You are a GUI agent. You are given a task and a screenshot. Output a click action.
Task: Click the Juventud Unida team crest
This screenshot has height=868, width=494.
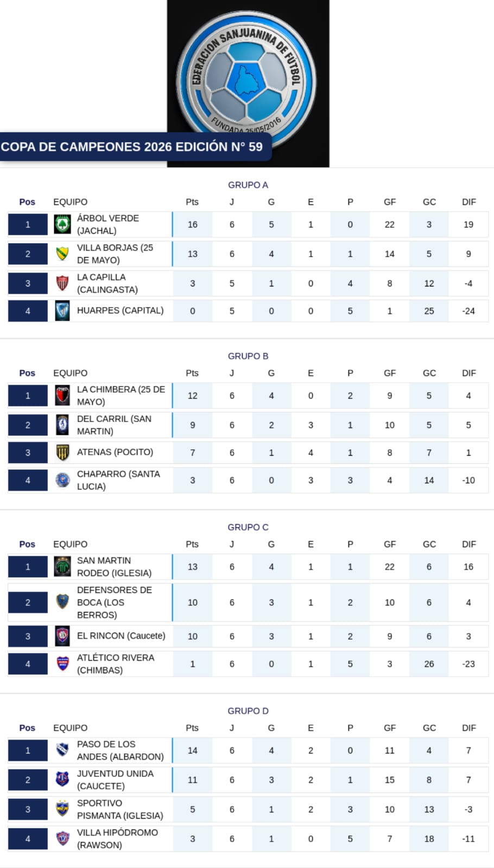62,780
